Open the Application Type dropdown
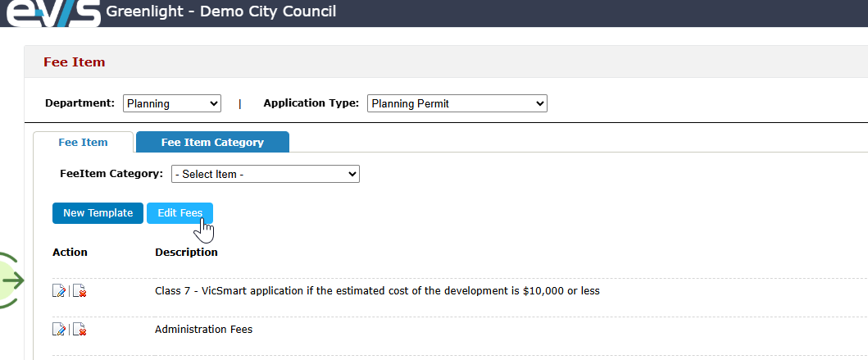 click(x=457, y=103)
